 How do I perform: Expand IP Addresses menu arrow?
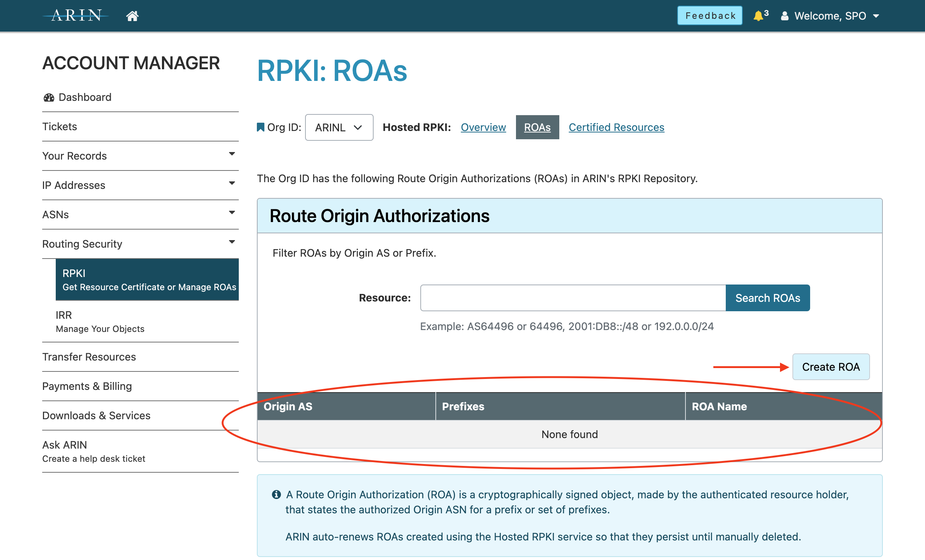[x=232, y=183]
